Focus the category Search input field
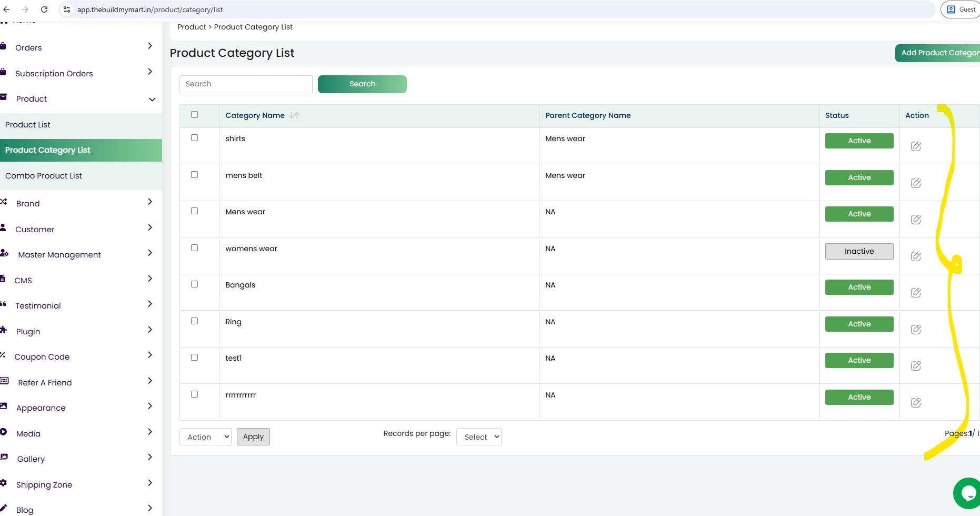The width and height of the screenshot is (980, 516). 246,84
